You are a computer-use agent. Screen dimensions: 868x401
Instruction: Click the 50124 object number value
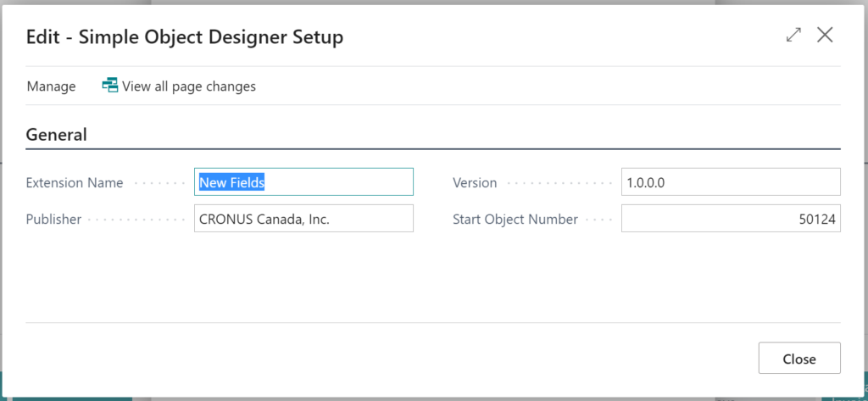click(x=817, y=219)
